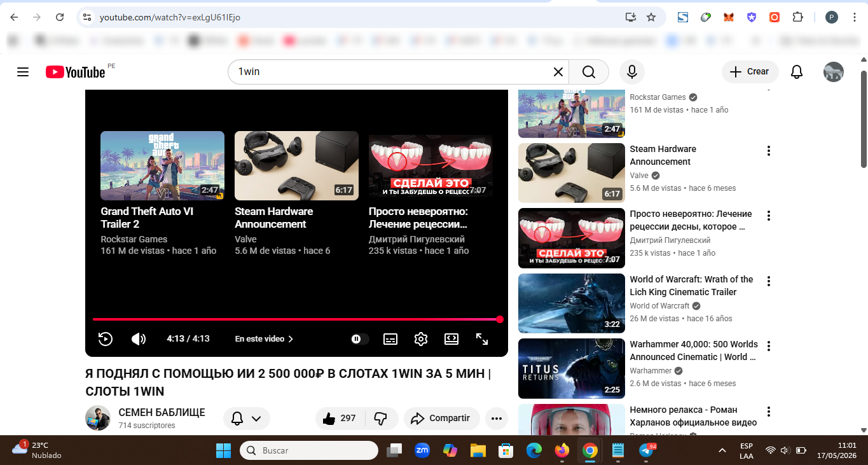Open the World of Warcraft sidebar thumbnail

coord(572,302)
